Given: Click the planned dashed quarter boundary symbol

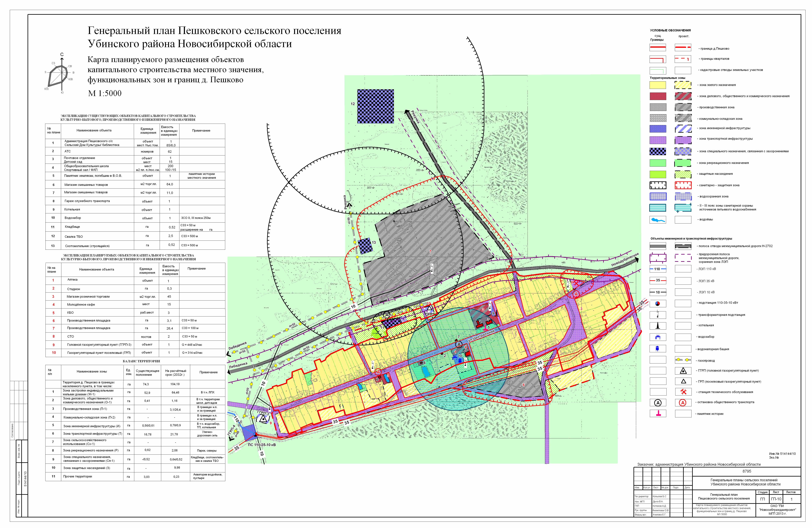Looking at the screenshot, I should (x=683, y=59).
